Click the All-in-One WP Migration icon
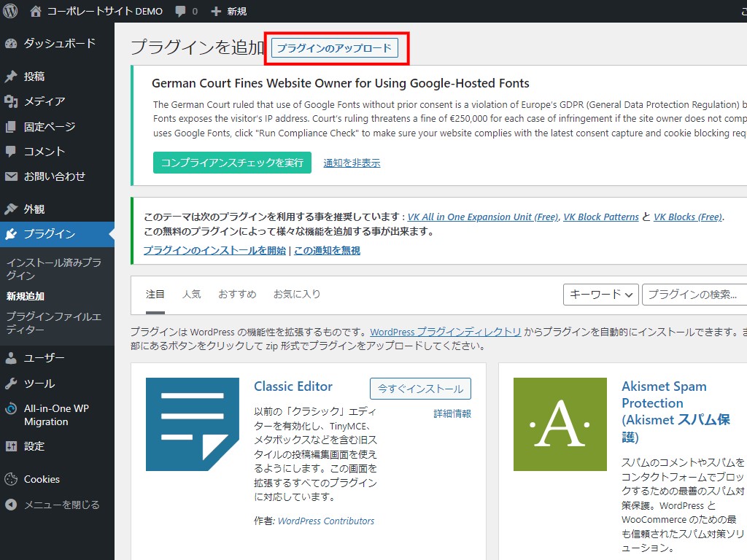The image size is (747, 560). tap(11, 409)
